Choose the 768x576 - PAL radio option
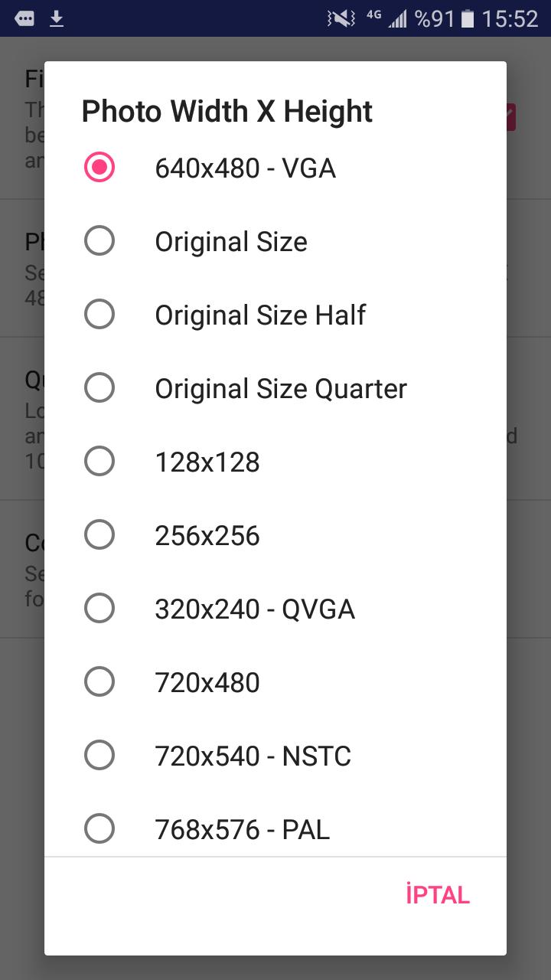This screenshot has width=551, height=980. pyautogui.click(x=99, y=828)
